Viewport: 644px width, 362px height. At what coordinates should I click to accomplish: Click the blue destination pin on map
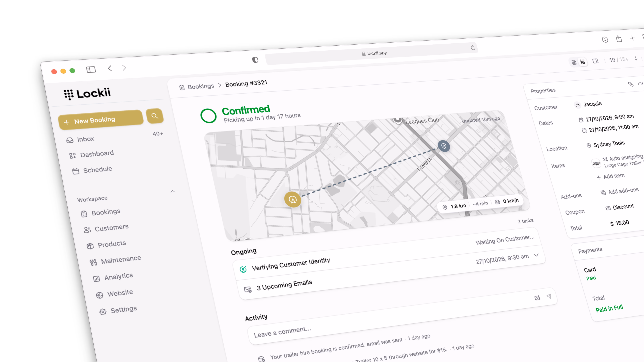444,146
